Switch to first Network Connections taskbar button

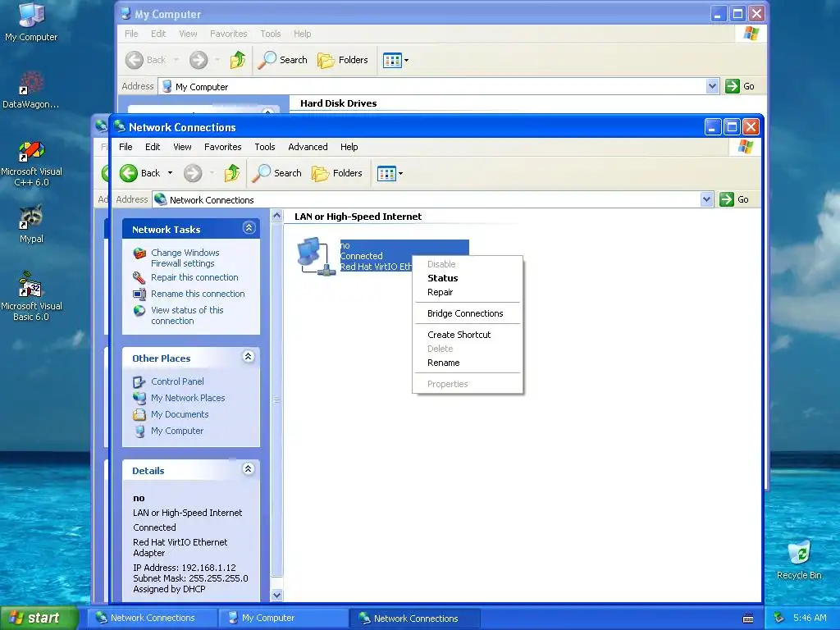point(152,619)
